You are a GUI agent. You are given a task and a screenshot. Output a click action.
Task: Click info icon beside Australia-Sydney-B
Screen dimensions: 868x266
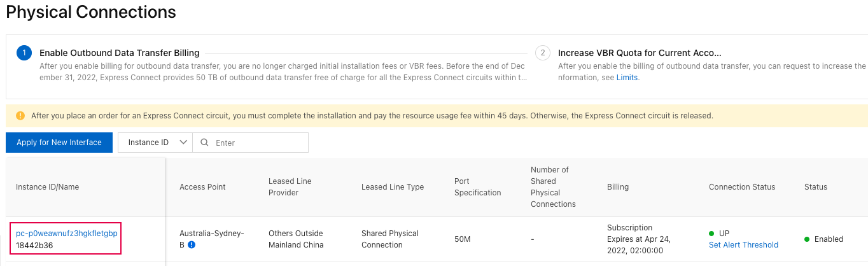(x=192, y=245)
